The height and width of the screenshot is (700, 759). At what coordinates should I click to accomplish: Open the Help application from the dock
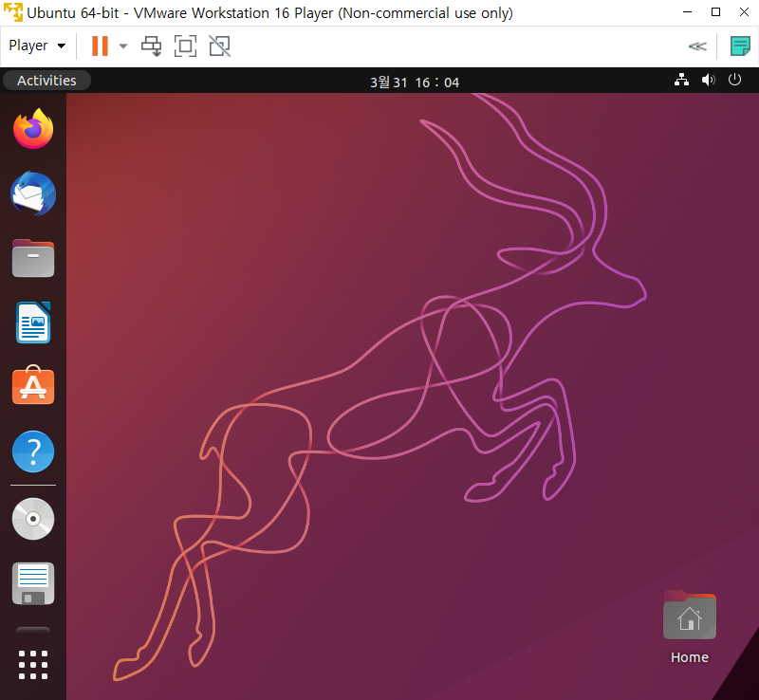click(33, 451)
